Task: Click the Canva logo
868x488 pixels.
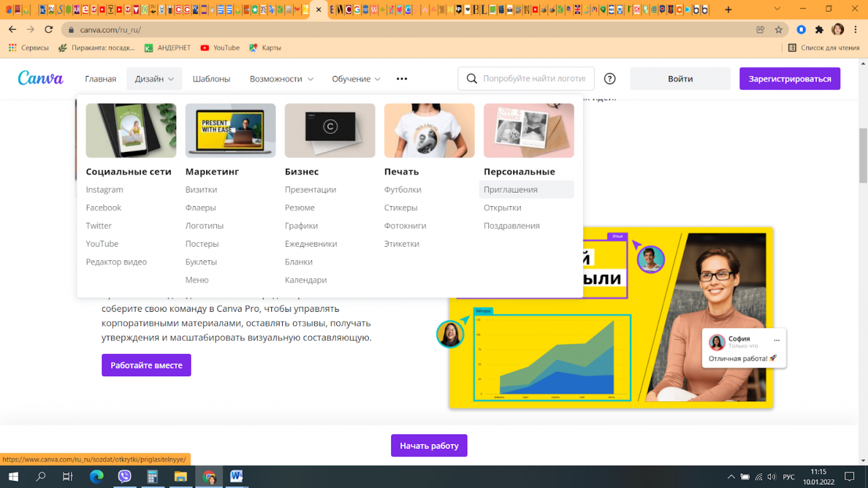Action: [x=40, y=78]
